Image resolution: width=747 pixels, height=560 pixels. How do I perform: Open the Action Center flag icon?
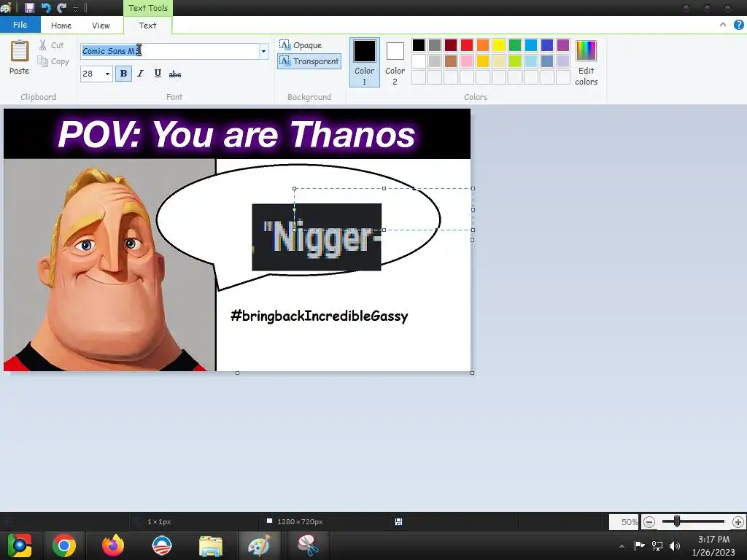coord(639,545)
